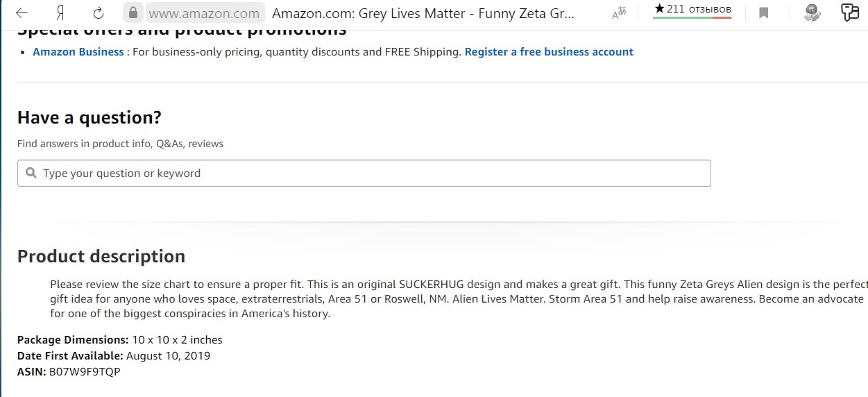Viewport: 868px width, 397px height.
Task: Open Register a free business account link
Action: [549, 52]
